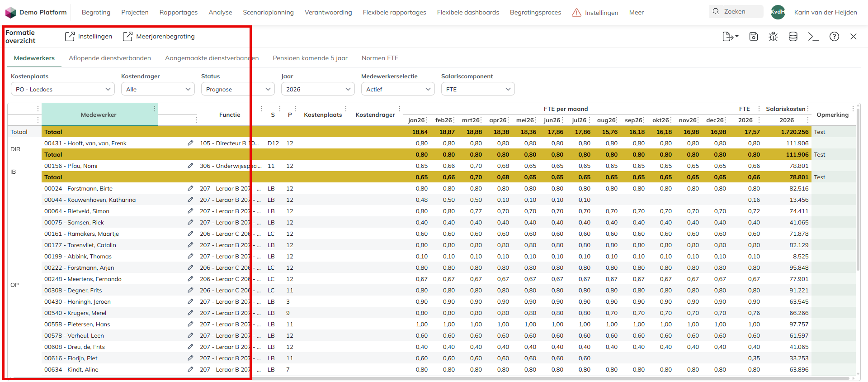Viewport: 868px width, 382px height.
Task: Open the Projecten menu
Action: point(135,12)
